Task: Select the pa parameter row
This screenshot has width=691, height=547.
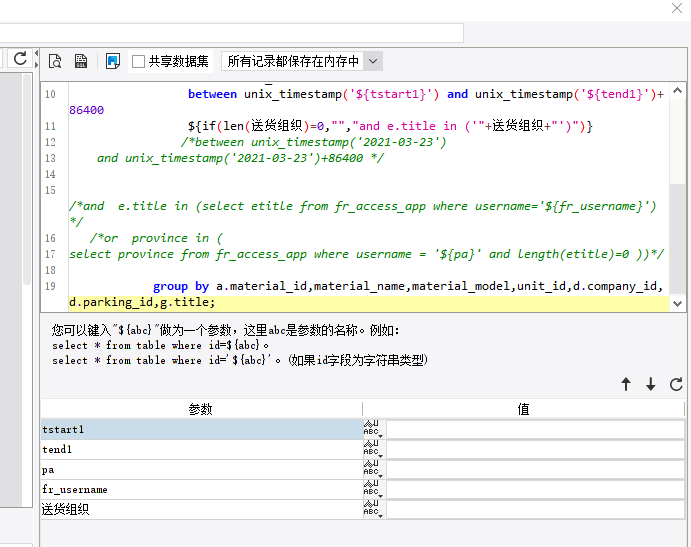Action: point(200,470)
